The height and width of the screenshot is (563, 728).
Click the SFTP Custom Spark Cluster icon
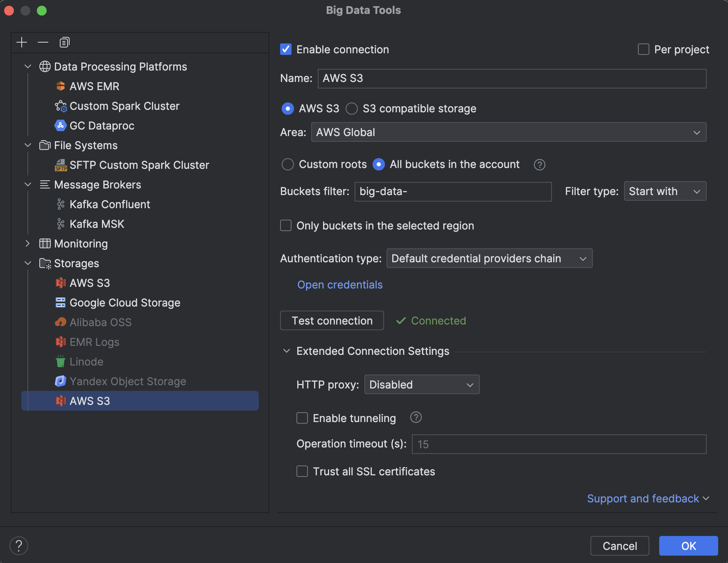(60, 165)
